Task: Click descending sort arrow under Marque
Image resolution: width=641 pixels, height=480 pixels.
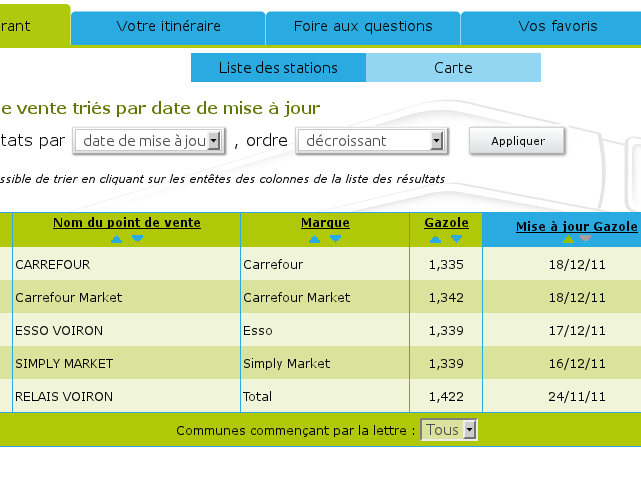Action: coord(336,239)
